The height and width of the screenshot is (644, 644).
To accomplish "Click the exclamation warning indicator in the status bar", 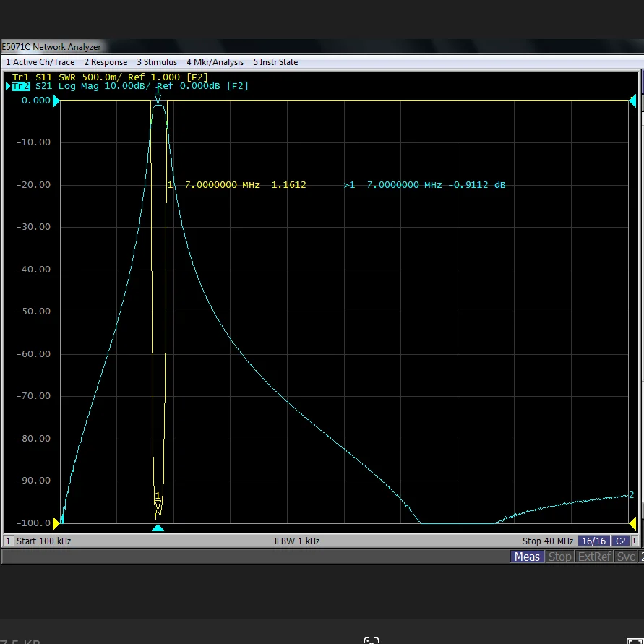I will coord(636,541).
